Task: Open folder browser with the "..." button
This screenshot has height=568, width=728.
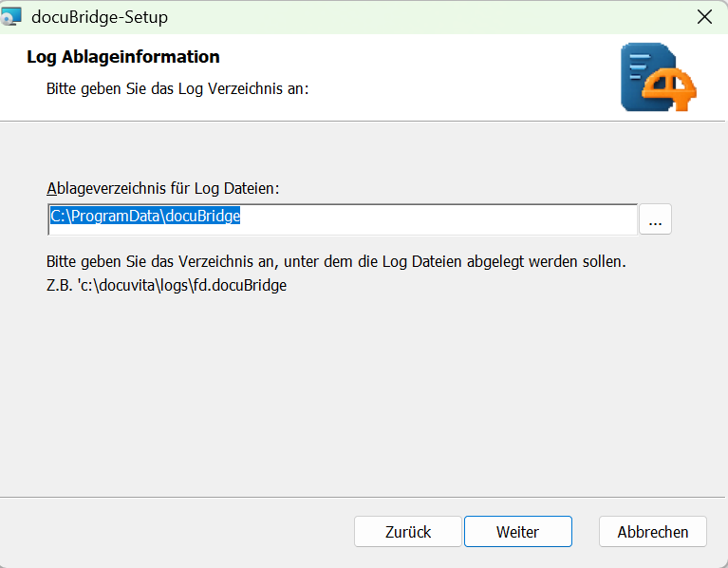Action: pos(655,219)
